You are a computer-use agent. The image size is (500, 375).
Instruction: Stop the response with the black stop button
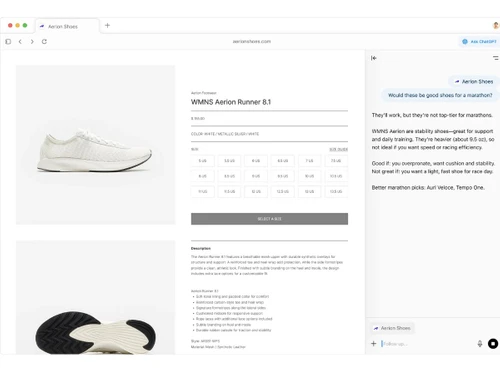pyautogui.click(x=493, y=343)
